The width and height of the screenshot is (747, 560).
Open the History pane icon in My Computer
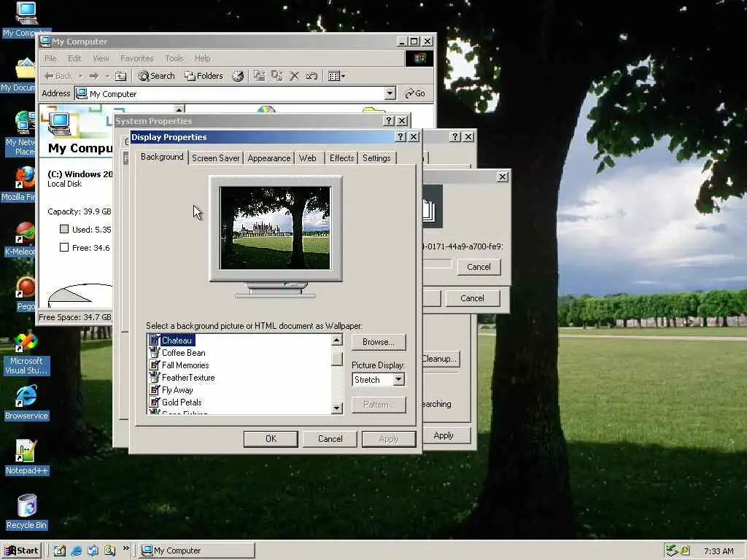click(x=238, y=76)
